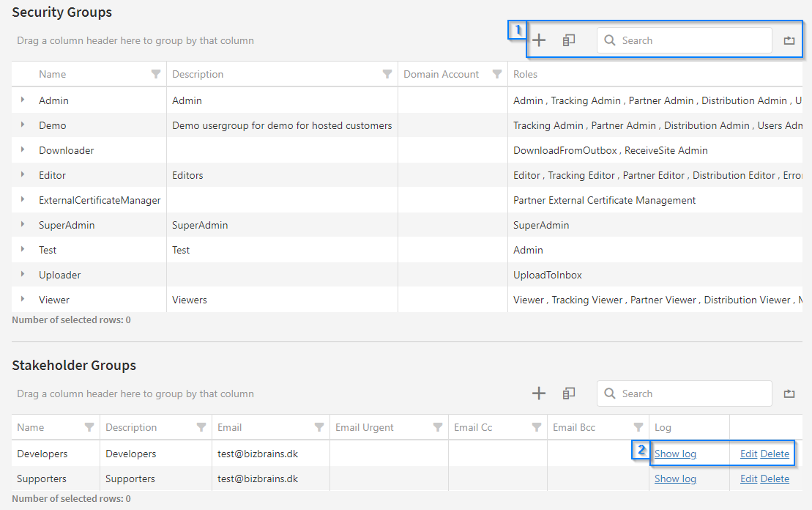The height and width of the screenshot is (510, 812).
Task: Click export icon in Stakeholder Groups toolbar
Action: click(789, 393)
